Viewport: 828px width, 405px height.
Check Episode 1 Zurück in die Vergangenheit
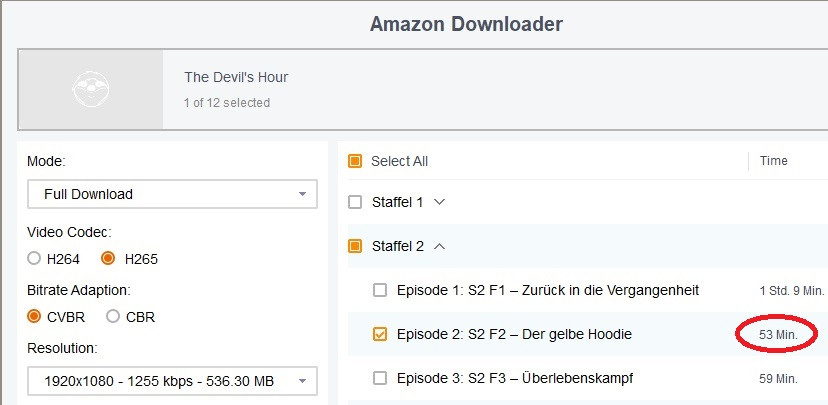[380, 290]
